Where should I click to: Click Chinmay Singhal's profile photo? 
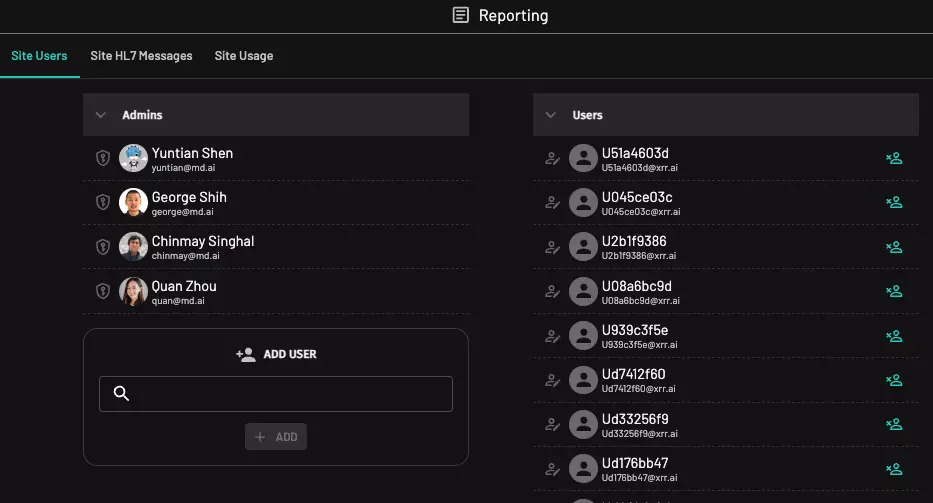tap(133, 247)
